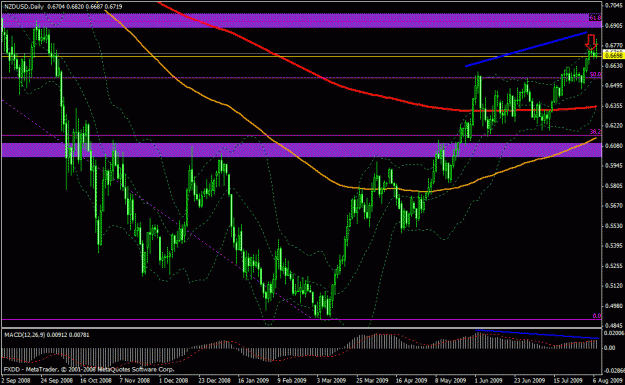Click the 0.5945 price axis label
Viewport: 625px width, 385px height.
pyautogui.click(x=614, y=165)
